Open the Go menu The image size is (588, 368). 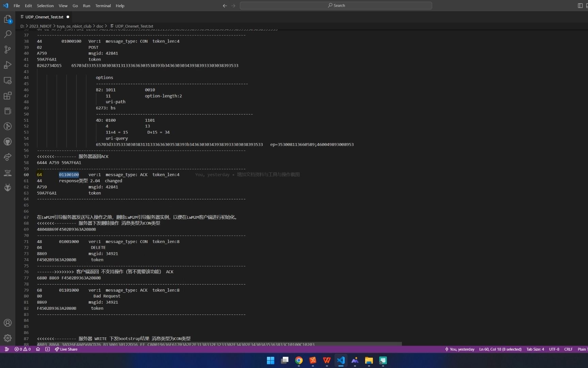click(75, 5)
